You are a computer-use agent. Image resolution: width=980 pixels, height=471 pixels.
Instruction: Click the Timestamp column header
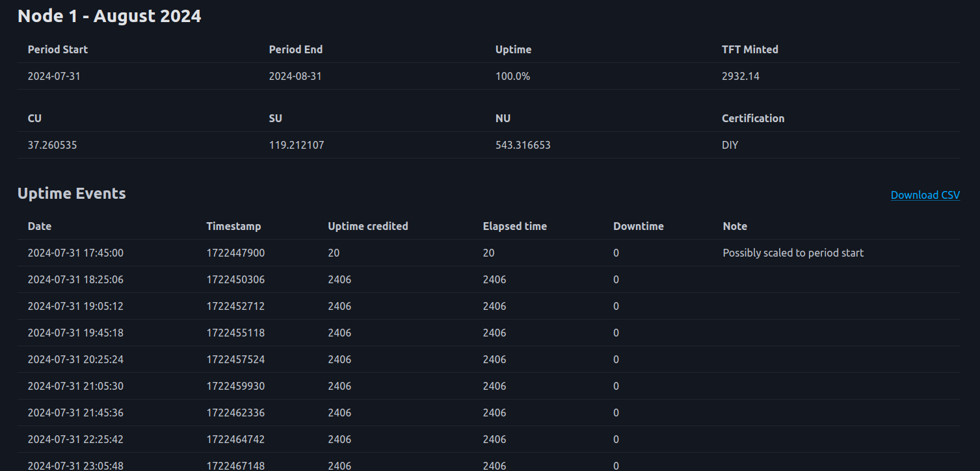coord(233,226)
